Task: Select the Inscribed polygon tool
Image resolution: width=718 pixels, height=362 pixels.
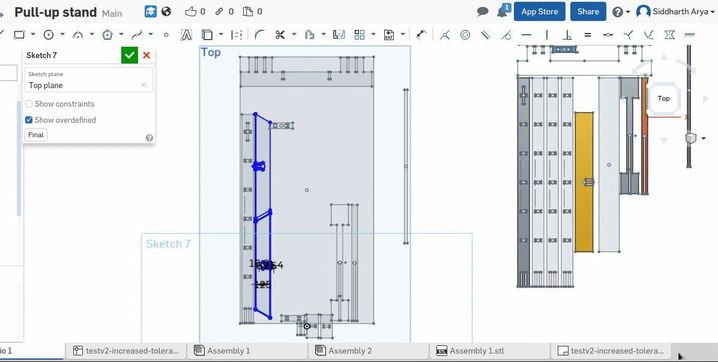Action: tap(107, 35)
